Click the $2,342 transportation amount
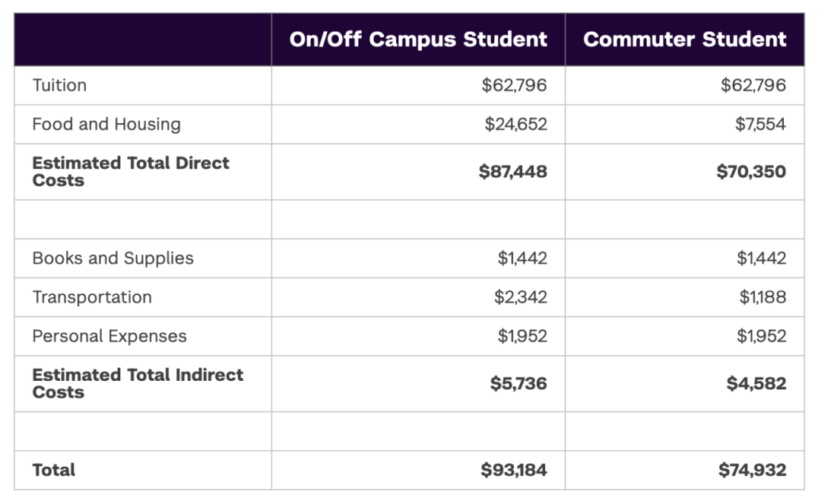This screenshot has height=504, width=821. click(520, 297)
